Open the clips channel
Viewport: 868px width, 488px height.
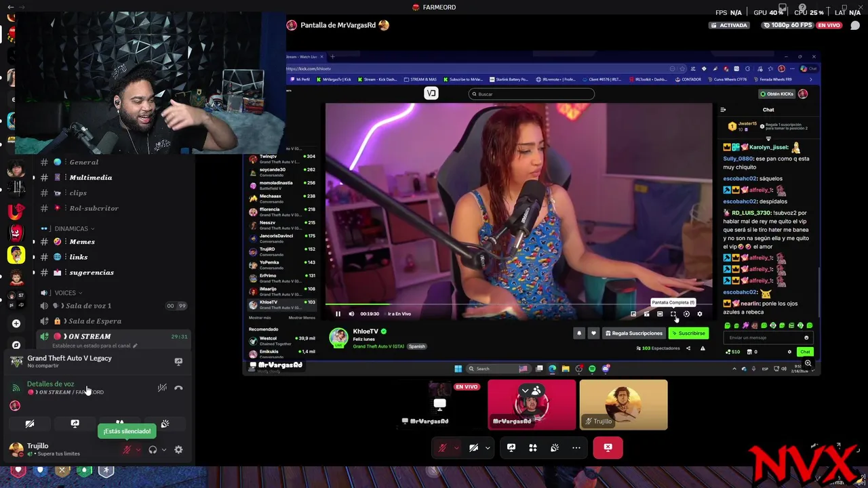112,193
